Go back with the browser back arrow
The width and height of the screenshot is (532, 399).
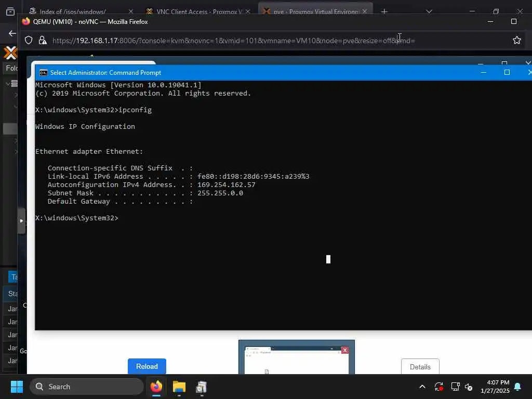[12, 33]
